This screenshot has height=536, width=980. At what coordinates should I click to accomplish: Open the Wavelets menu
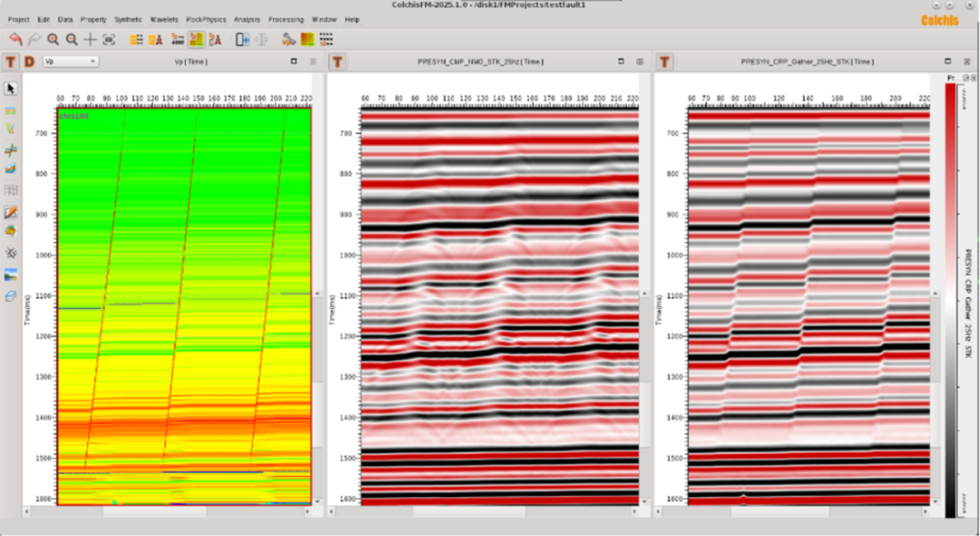click(164, 19)
